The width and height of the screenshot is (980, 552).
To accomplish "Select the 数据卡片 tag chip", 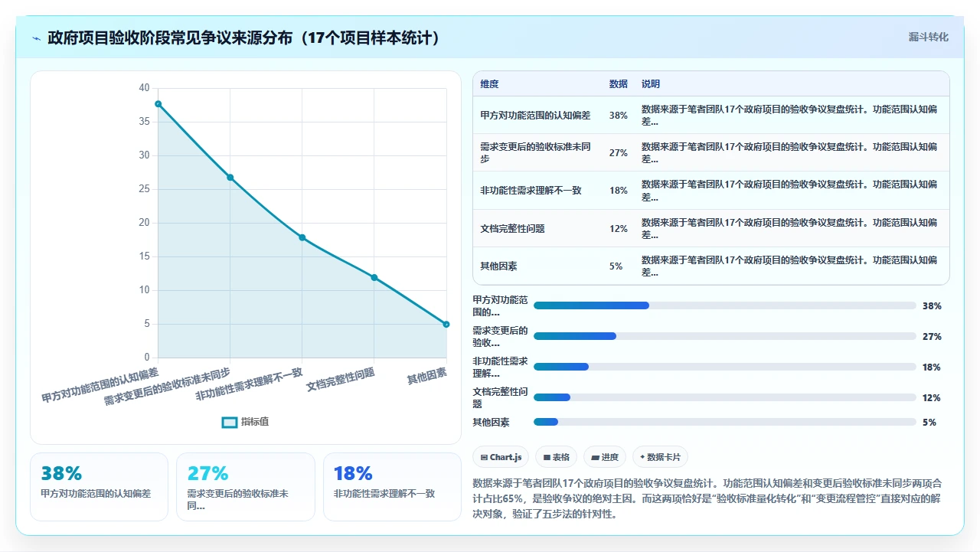I will [660, 457].
